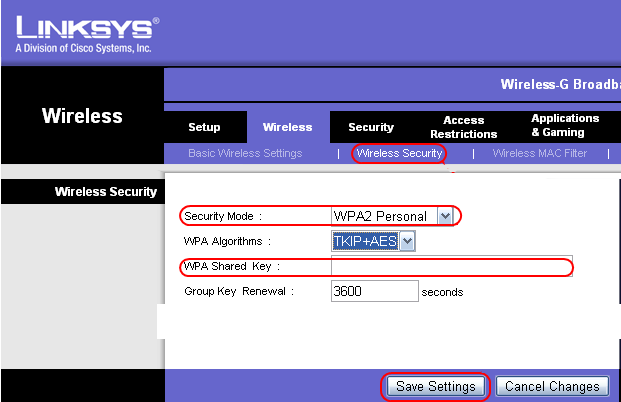Select the Wireless Security subtab

(x=399, y=153)
